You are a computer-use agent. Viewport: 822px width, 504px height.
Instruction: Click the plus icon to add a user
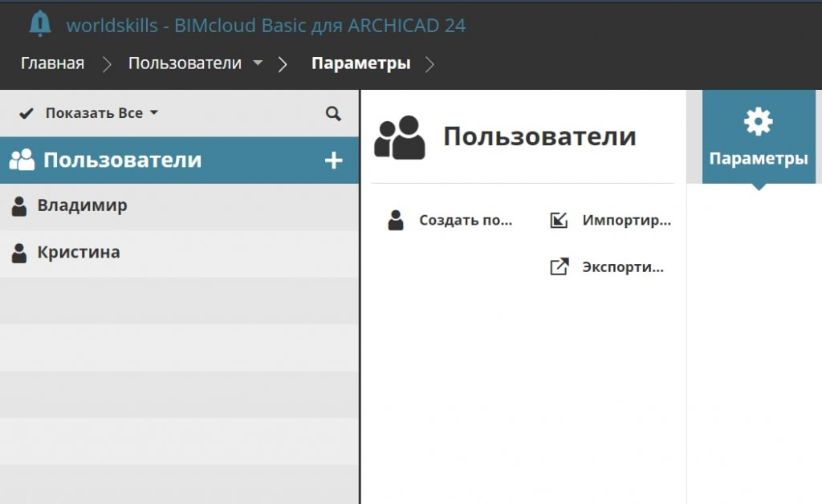click(333, 161)
